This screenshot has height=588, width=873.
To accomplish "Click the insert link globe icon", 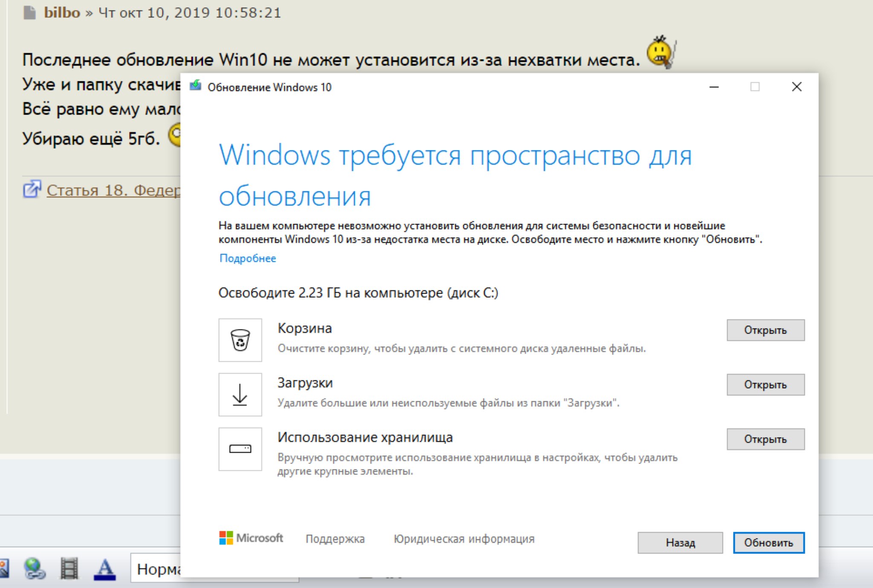I will [35, 569].
